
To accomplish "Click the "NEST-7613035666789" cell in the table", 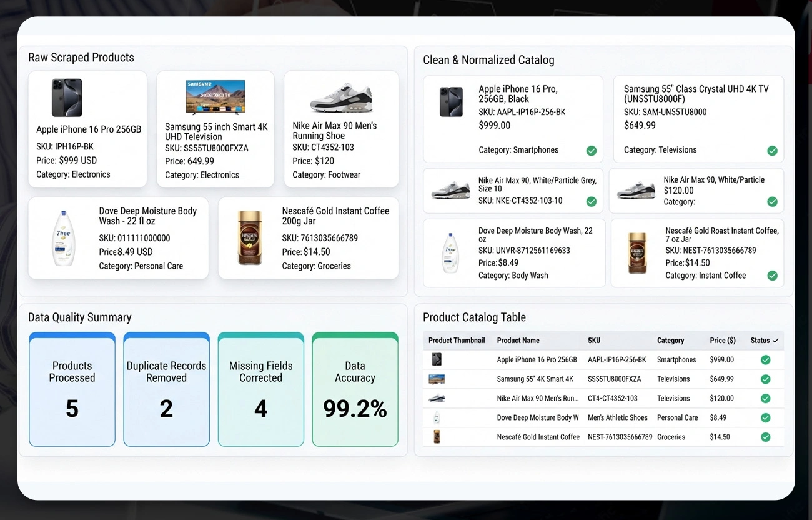I will 620,437.
